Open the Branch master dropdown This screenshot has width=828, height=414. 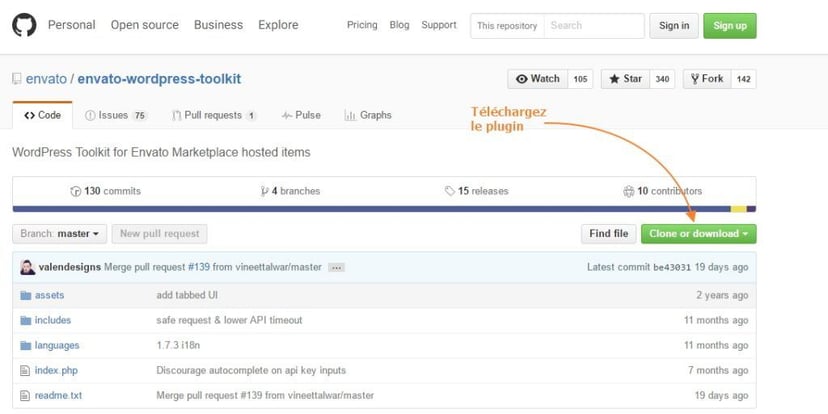tap(60, 234)
